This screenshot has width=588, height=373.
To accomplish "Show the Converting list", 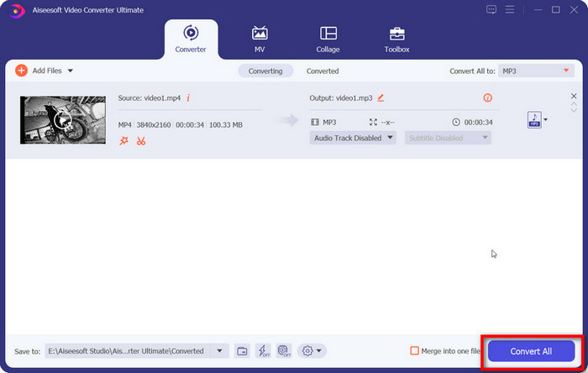I will (x=265, y=71).
